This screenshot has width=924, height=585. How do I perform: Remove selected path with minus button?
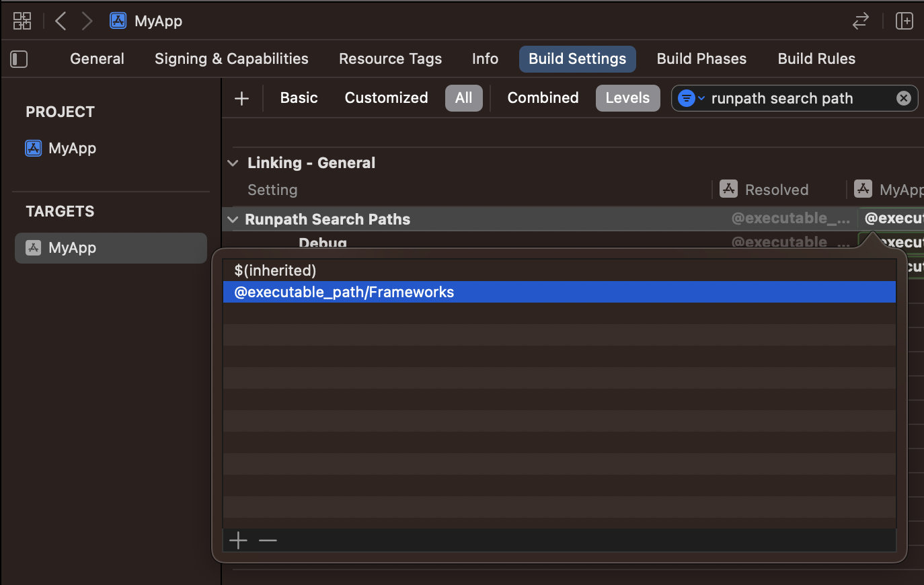pyautogui.click(x=268, y=541)
